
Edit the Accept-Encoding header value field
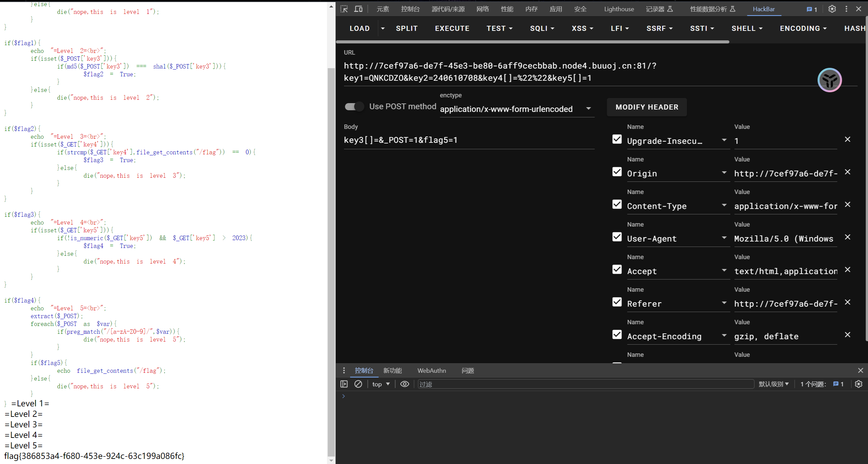coord(785,336)
